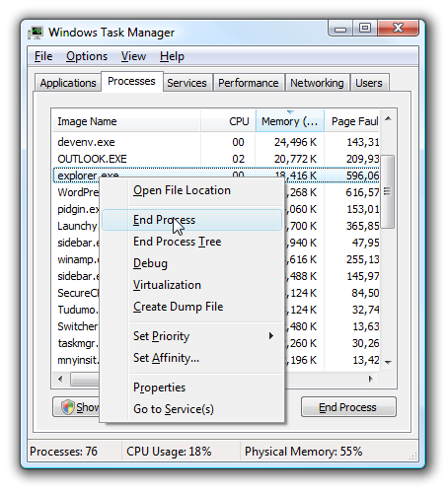Minimize the Task Manager window
The width and height of the screenshot is (448, 493).
[340, 29]
